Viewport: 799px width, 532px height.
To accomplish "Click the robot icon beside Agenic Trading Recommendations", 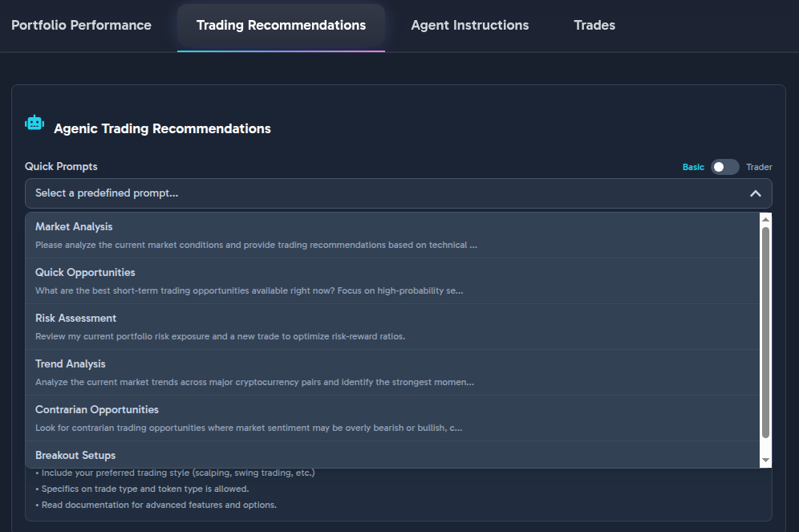I will [34, 123].
